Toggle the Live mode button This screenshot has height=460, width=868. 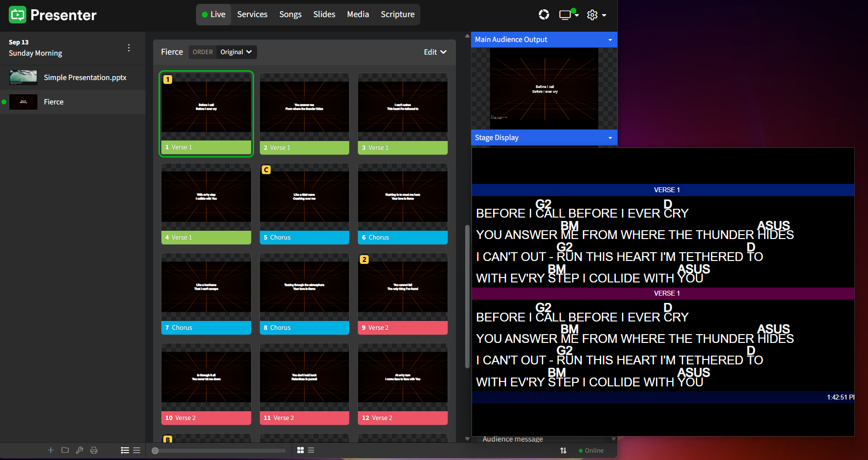tap(214, 15)
